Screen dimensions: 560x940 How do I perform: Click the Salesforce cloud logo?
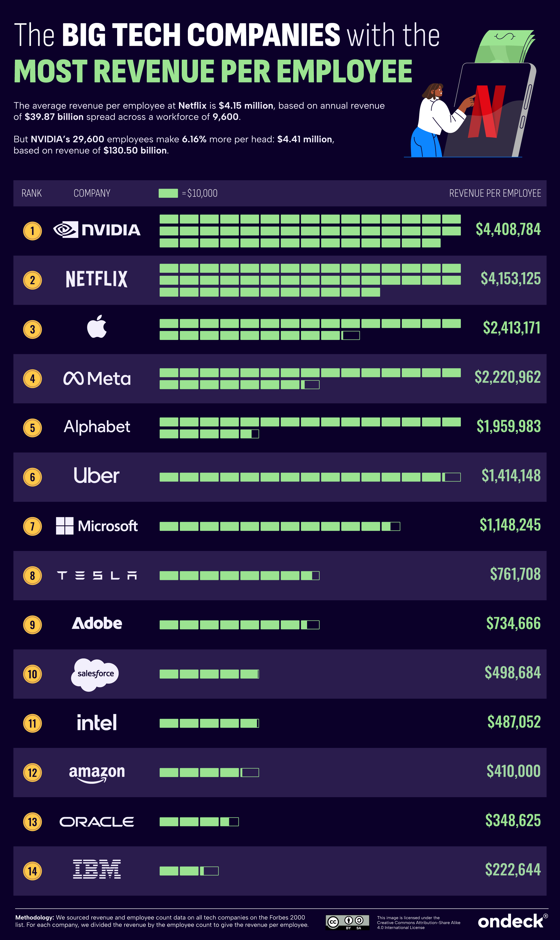pos(95,674)
